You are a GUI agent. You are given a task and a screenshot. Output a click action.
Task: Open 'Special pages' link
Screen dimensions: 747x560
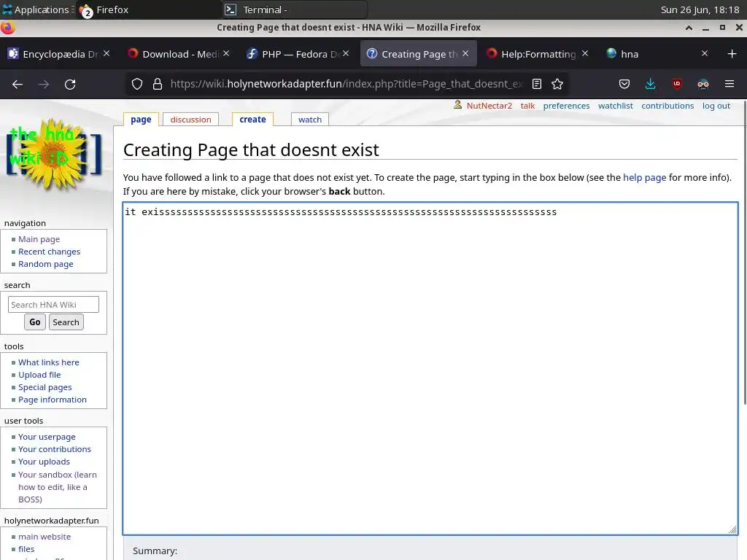click(44, 387)
